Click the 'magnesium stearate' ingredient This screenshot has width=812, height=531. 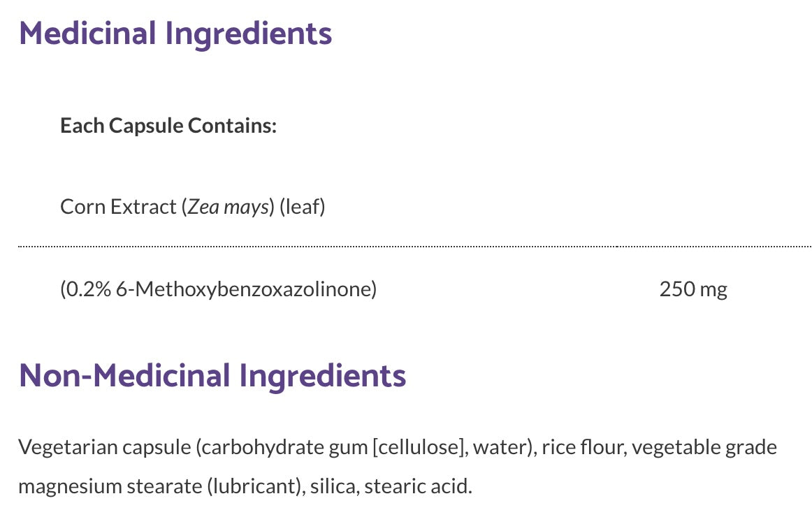(x=110, y=486)
